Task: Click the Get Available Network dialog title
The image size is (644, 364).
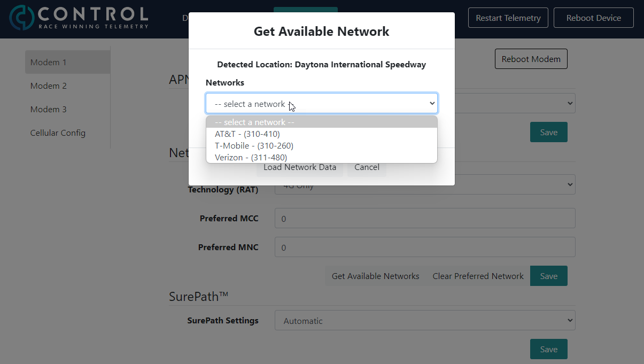Action: tap(322, 31)
